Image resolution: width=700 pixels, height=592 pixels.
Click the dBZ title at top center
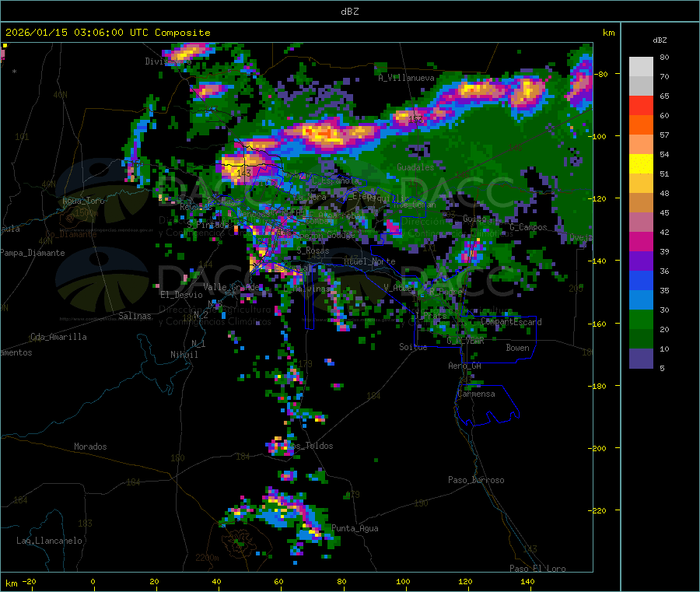coord(349,12)
